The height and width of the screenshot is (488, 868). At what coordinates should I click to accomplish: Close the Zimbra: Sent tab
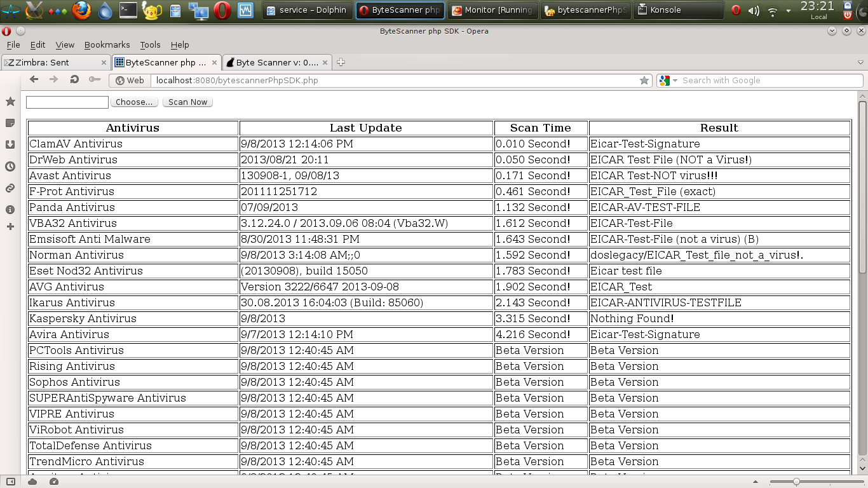pos(104,62)
